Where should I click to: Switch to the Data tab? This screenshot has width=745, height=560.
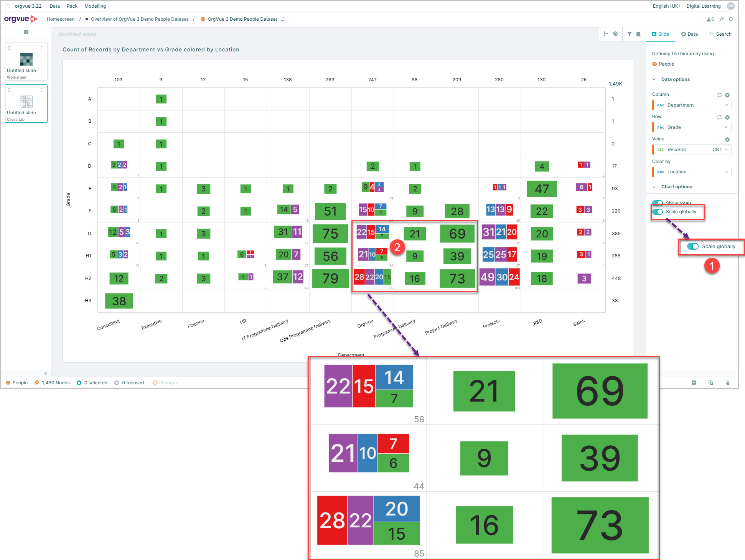pos(689,34)
